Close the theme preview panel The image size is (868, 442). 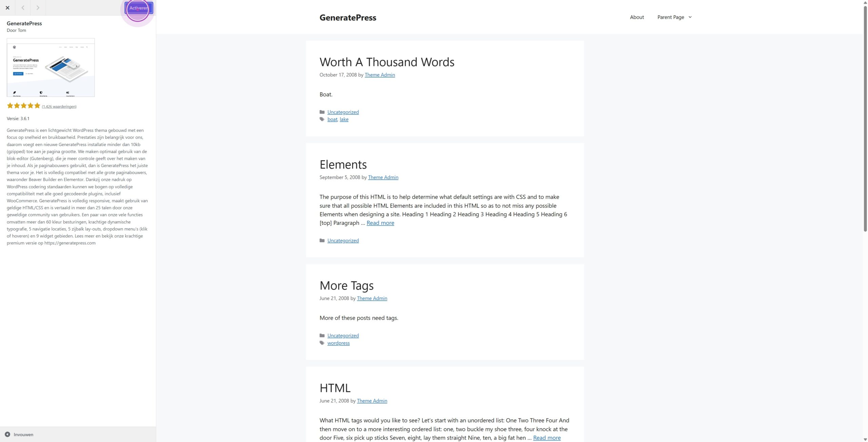pos(7,8)
